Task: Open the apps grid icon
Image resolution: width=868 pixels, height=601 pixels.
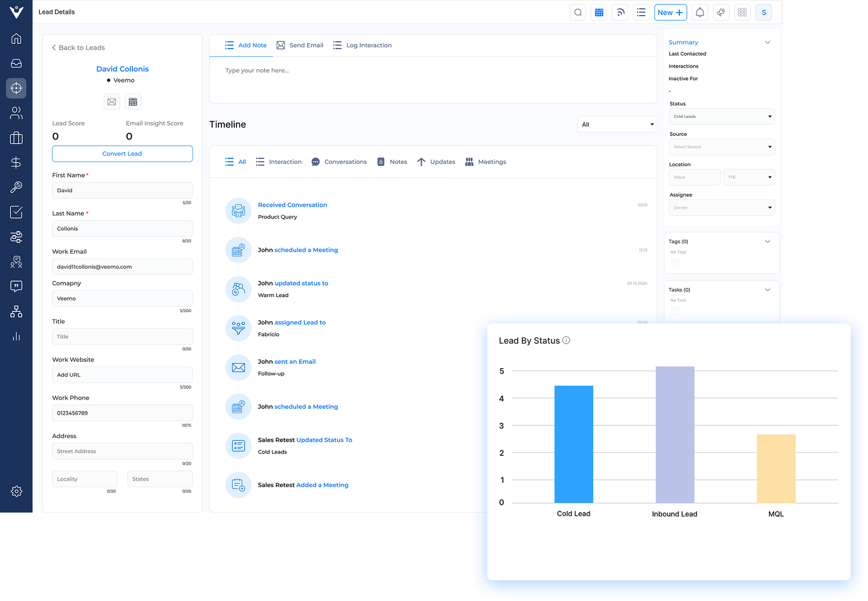Action: pos(742,12)
